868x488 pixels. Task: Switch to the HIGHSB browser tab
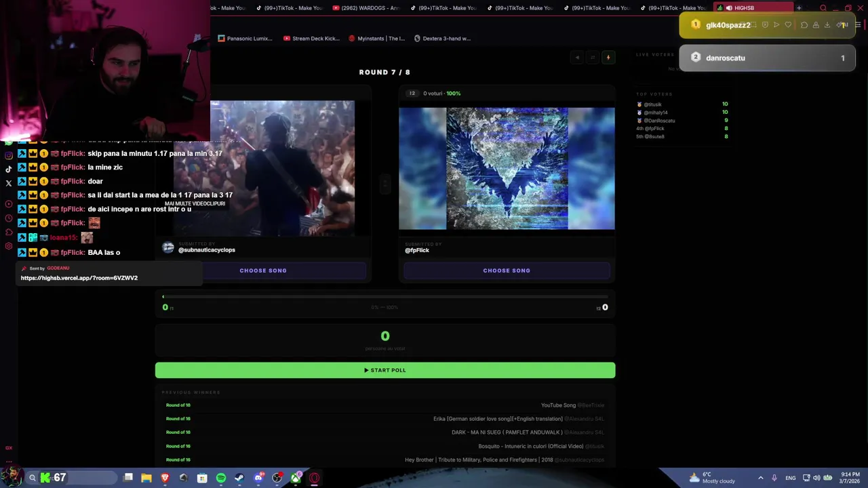tap(753, 8)
